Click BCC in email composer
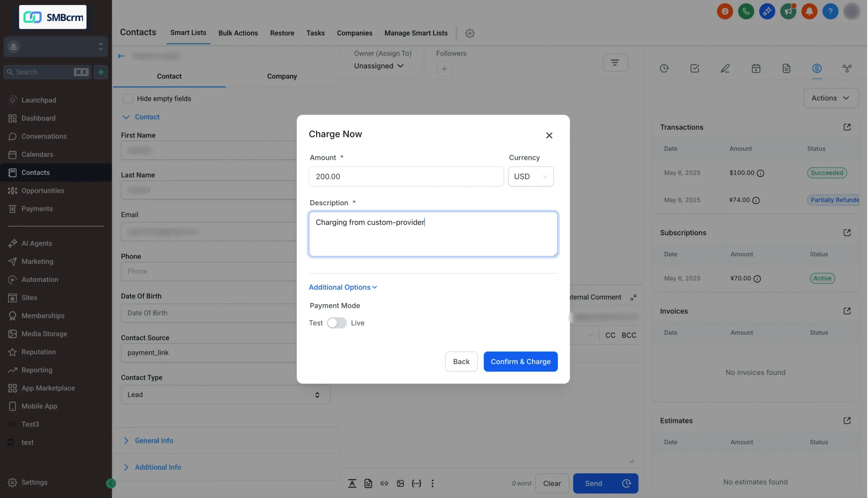868x498 pixels. point(629,335)
